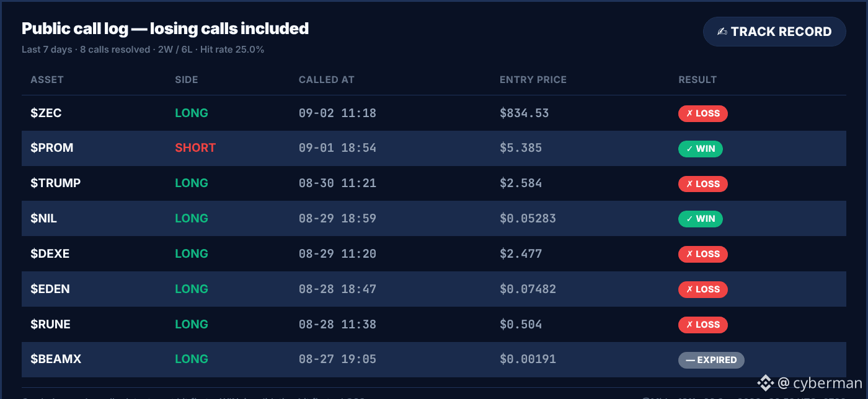Select the $NIL asset row
This screenshot has width=868, height=399.
434,219
